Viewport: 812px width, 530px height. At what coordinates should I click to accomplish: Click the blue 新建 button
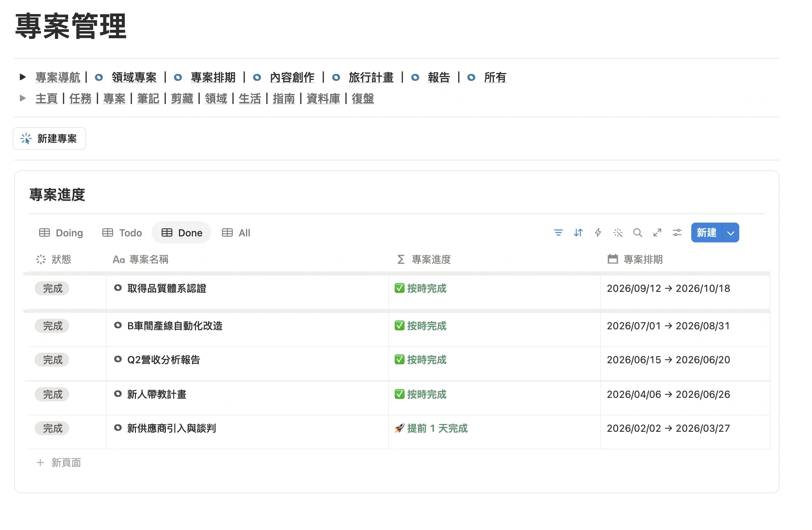707,233
